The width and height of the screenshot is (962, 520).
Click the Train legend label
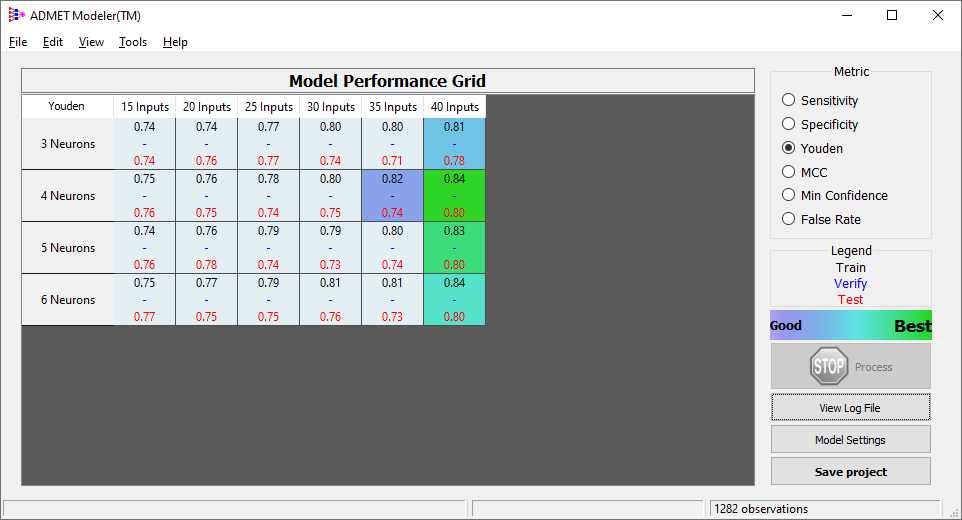pyautogui.click(x=850, y=267)
